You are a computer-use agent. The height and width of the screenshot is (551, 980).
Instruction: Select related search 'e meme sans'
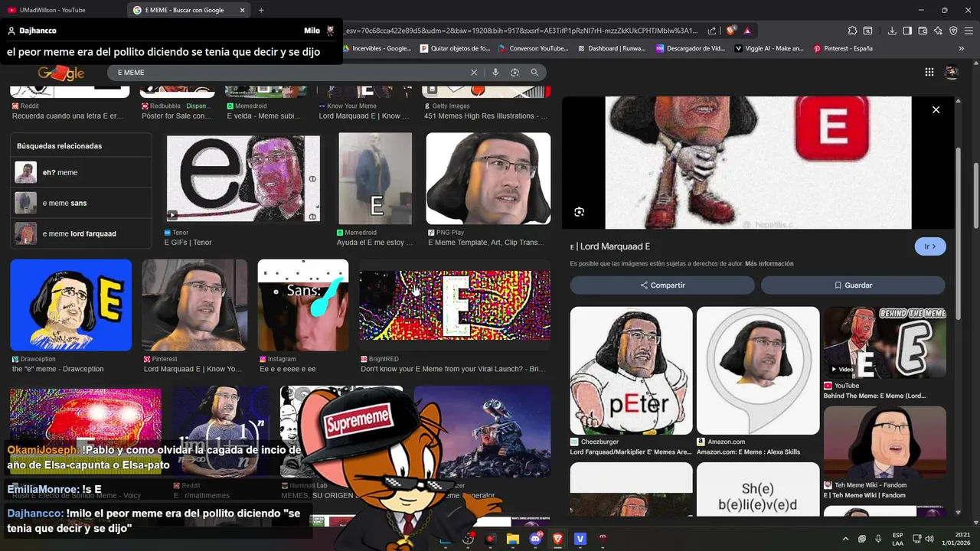(81, 203)
